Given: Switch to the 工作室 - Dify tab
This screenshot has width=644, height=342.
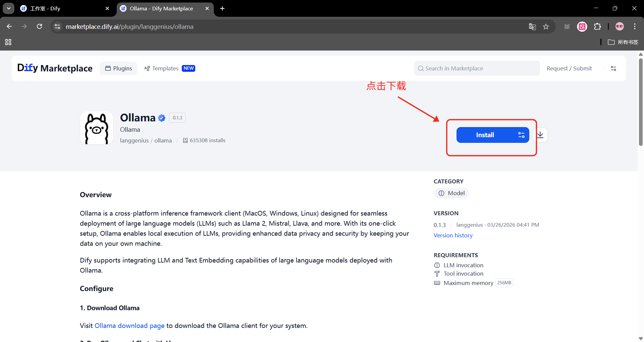Looking at the screenshot, I should (x=64, y=8).
